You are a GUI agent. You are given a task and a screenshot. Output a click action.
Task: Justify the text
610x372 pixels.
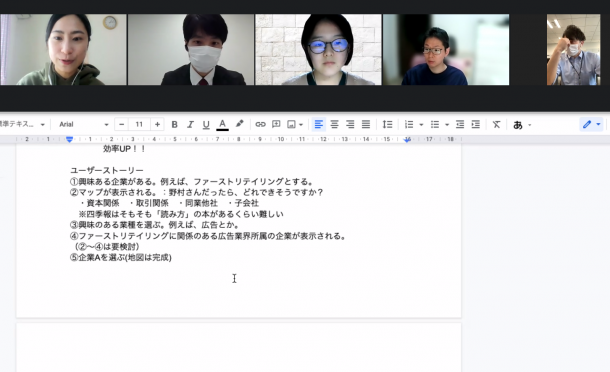[x=366, y=125]
